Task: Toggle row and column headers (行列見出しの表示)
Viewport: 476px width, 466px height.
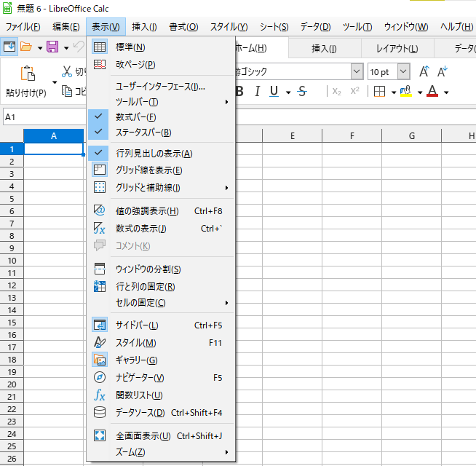Action: 161,153
